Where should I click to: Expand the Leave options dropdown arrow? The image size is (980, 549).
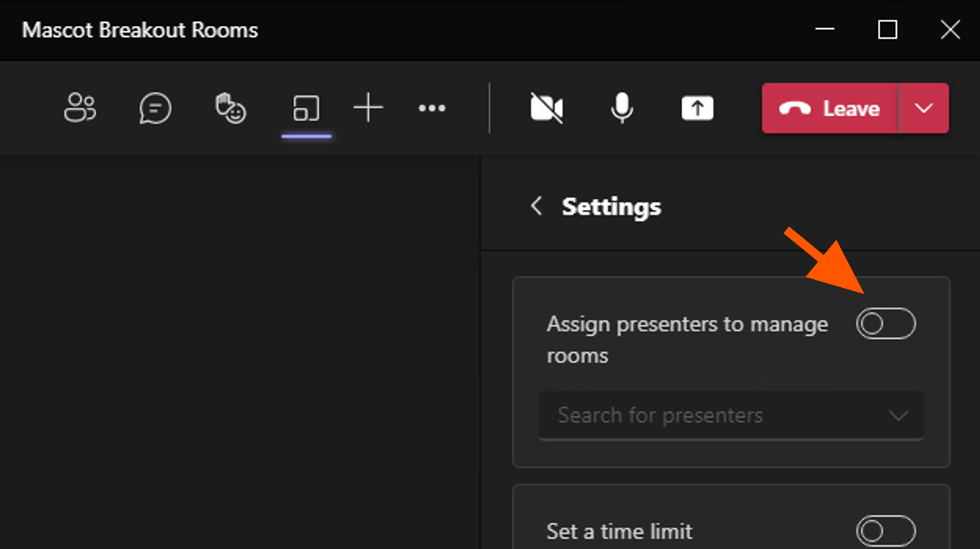[x=924, y=108]
